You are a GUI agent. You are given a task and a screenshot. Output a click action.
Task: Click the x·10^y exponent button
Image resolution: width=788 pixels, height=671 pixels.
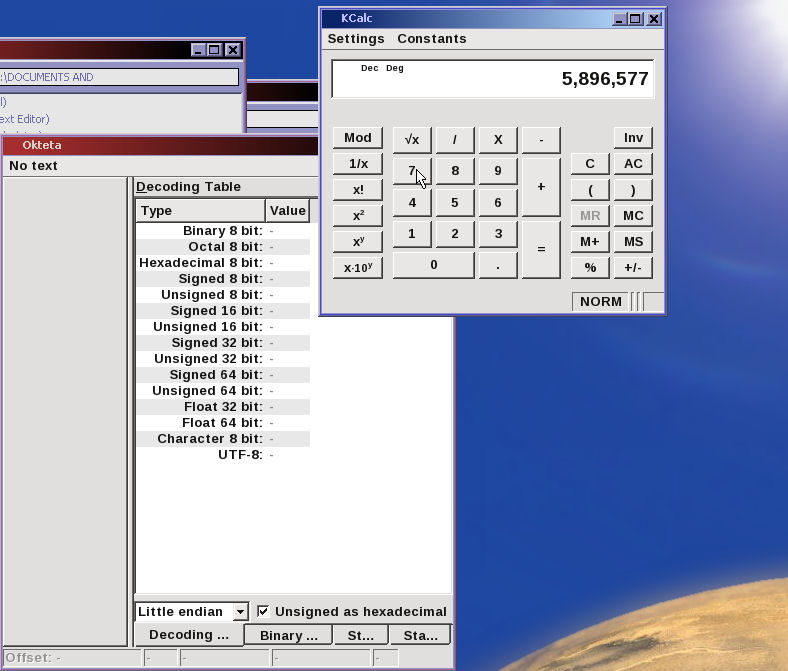[358, 268]
